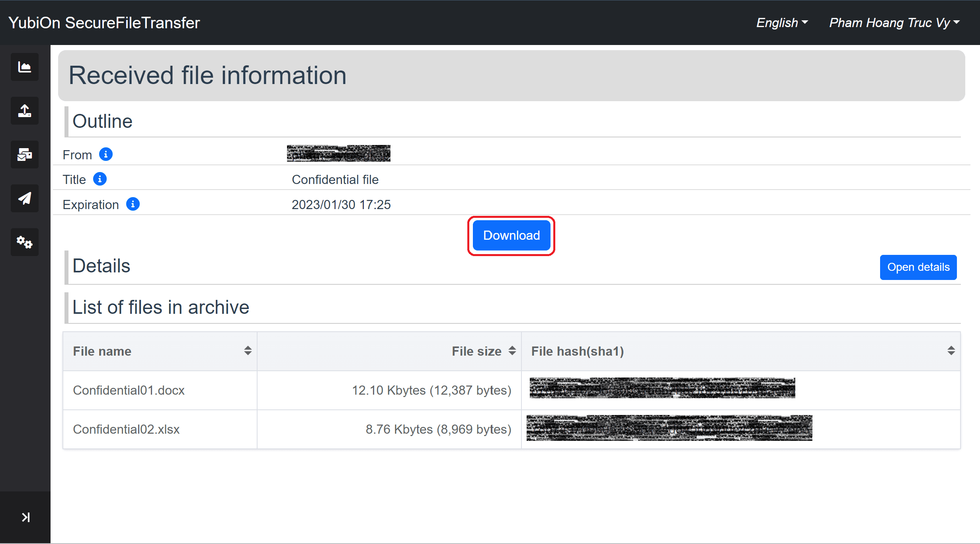
Task: Open the upload file sidebar icon
Action: pyautogui.click(x=25, y=111)
